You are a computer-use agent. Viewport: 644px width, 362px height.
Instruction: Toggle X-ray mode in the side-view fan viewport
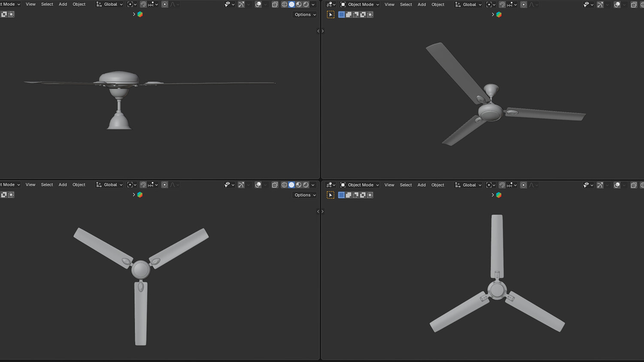pyautogui.click(x=275, y=4)
